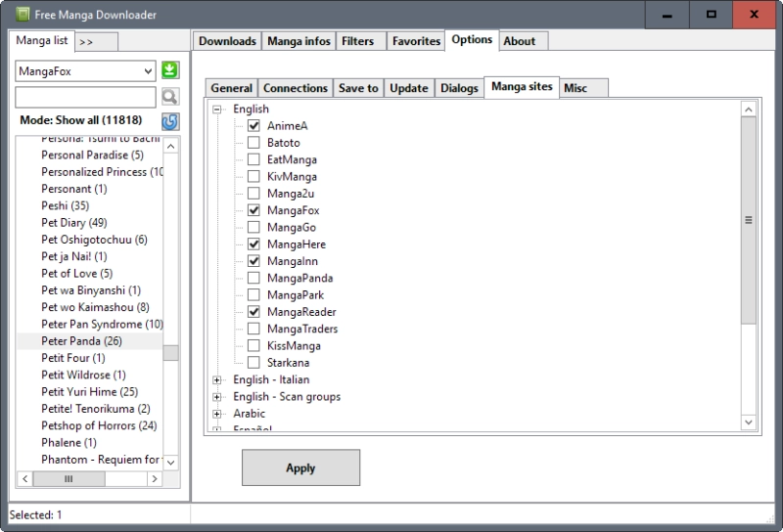This screenshot has width=783, height=532.
Task: Click the magnifier search icon
Action: [x=169, y=96]
